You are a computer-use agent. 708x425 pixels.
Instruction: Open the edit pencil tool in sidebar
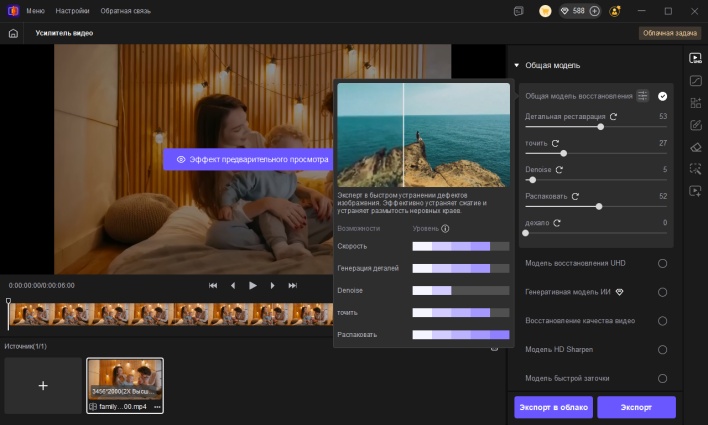(x=695, y=124)
